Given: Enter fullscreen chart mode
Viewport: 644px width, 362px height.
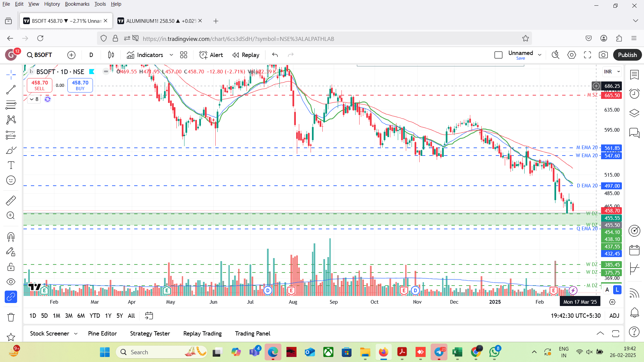Looking at the screenshot, I should coord(587,55).
